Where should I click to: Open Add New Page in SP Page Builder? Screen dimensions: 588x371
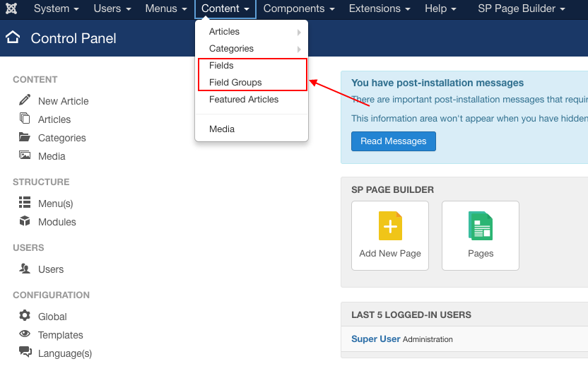coord(390,235)
